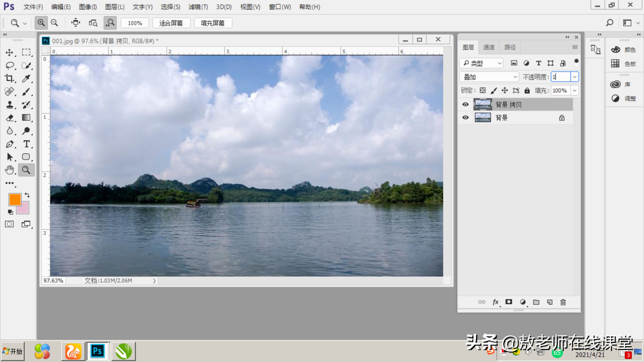
Task: Activate the Hand tool
Action: pos(10,170)
